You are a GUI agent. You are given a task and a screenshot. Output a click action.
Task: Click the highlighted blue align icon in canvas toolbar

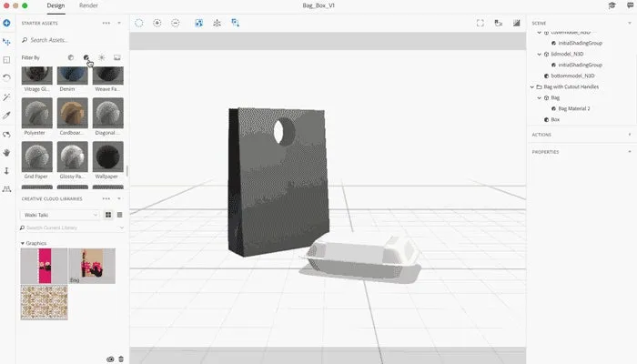click(x=198, y=23)
